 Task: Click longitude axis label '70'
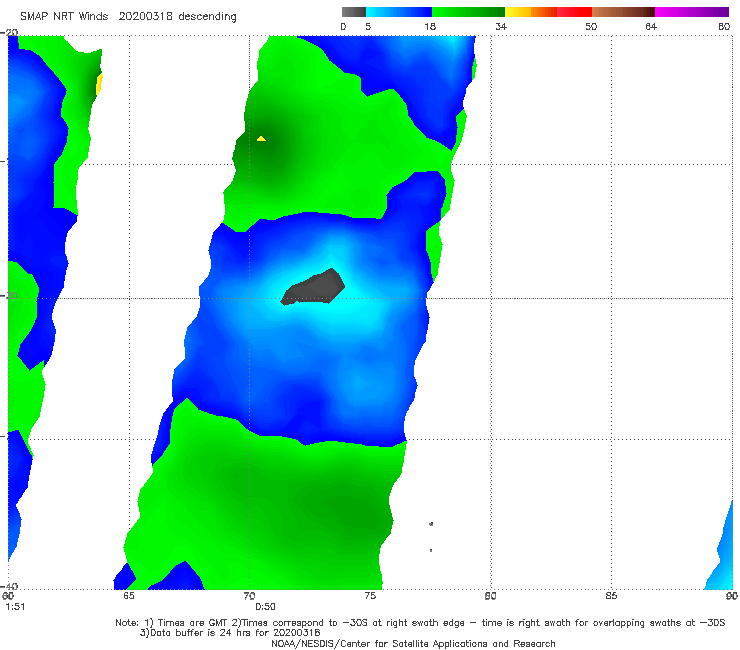249,596
